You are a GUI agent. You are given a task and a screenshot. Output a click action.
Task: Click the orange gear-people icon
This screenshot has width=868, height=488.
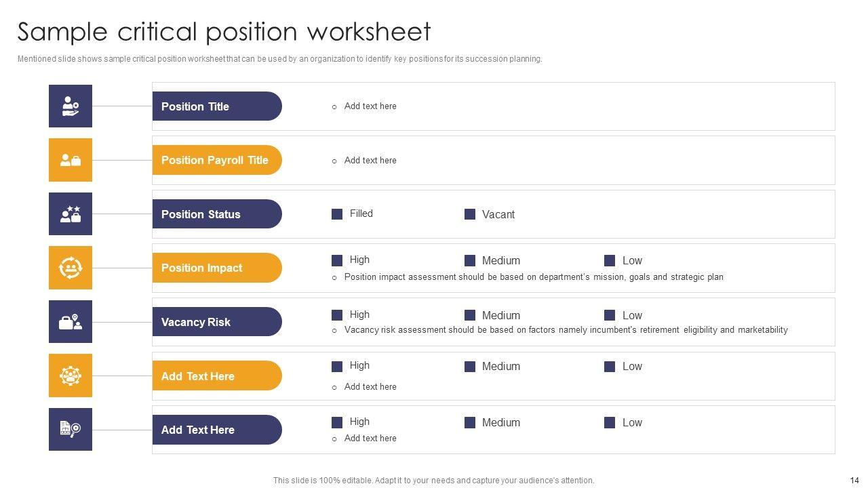click(x=71, y=375)
